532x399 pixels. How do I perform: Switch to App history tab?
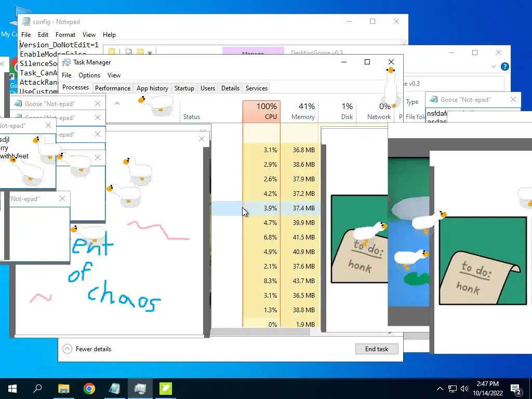coord(152,88)
